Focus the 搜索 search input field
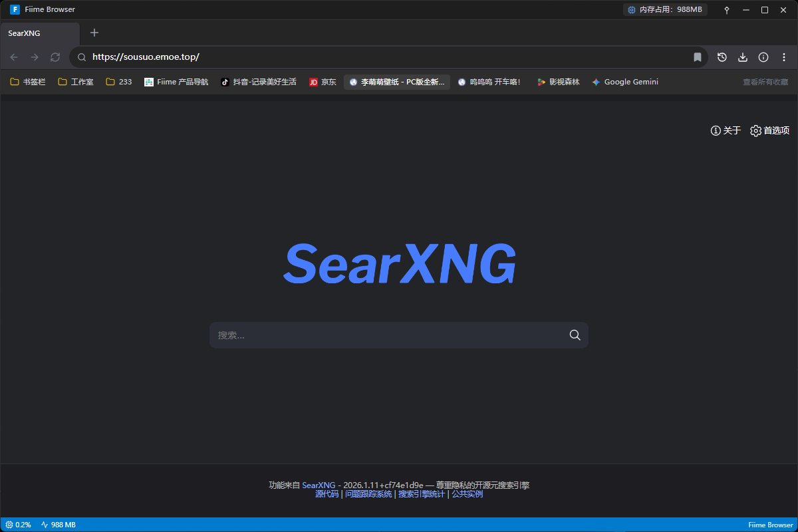798x532 pixels. coord(386,335)
